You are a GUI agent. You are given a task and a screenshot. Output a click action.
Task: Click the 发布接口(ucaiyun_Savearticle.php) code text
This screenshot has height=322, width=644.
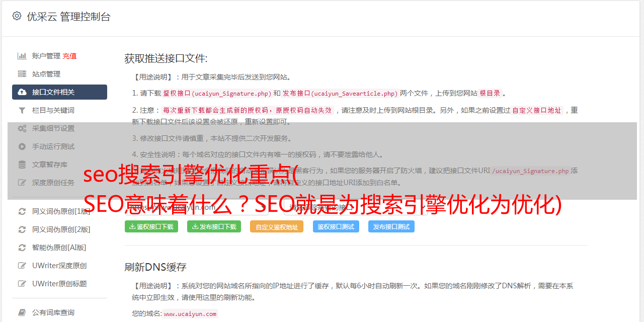340,93
